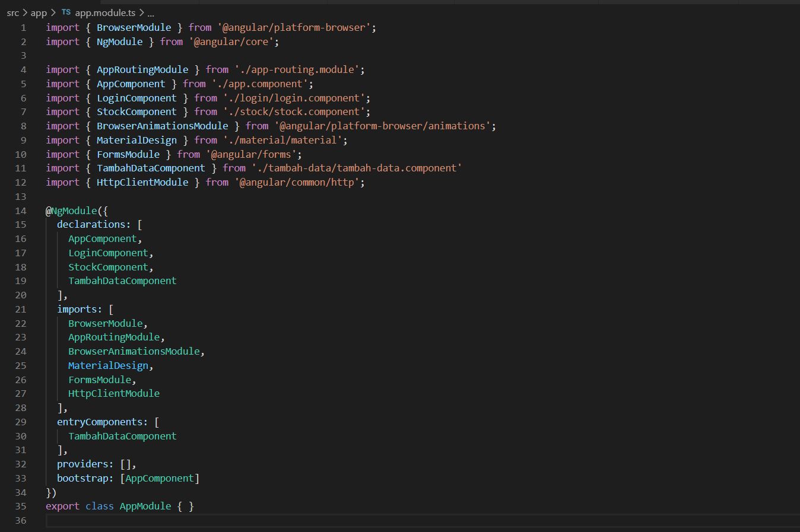Click the './tambah-data/tambah-data.component' import path

pos(357,168)
